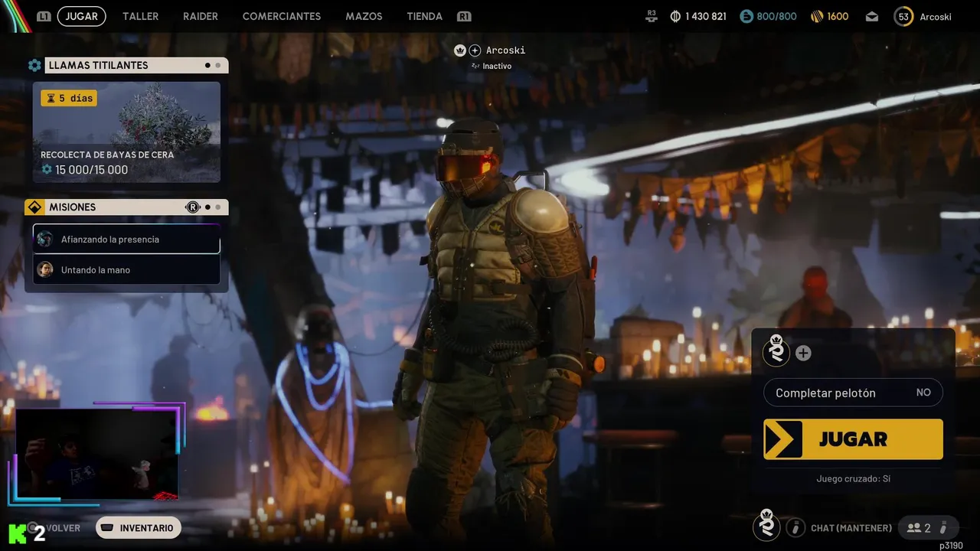Click the plus icon beside Arcoski name
The width and height of the screenshot is (980, 551).
475,51
